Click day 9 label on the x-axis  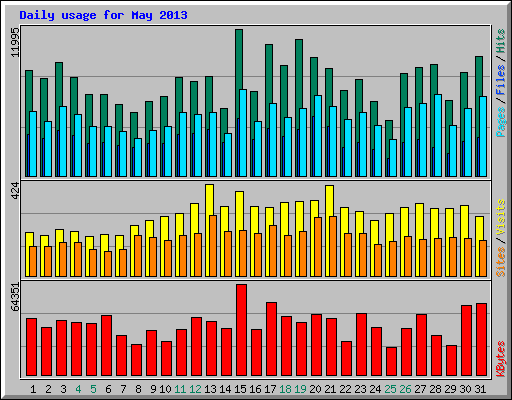tap(153, 389)
